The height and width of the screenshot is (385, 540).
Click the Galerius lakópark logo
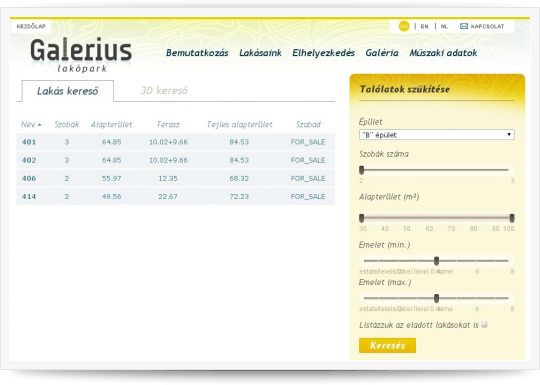click(81, 55)
